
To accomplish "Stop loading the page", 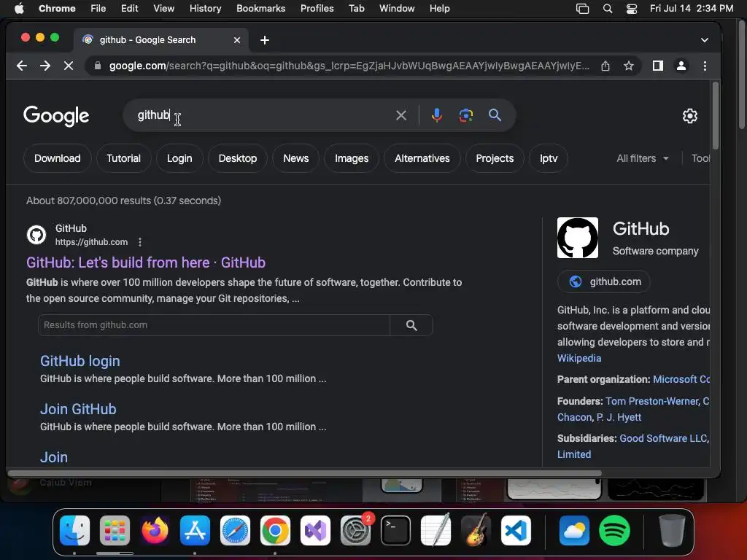I will (69, 66).
